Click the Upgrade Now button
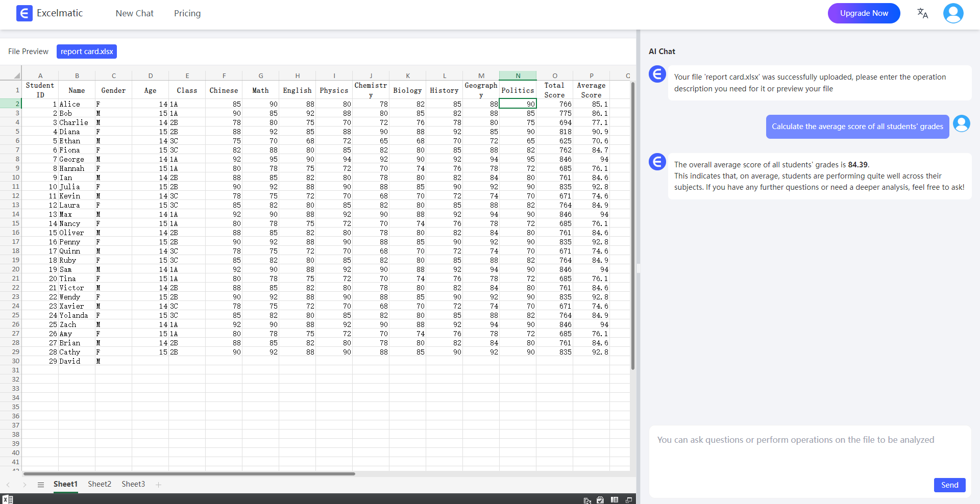The width and height of the screenshot is (980, 504). point(863,13)
